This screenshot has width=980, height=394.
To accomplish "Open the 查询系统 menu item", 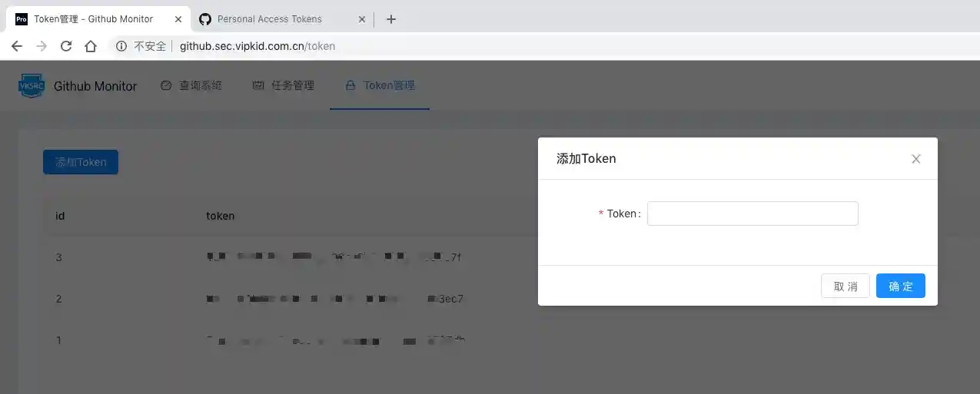I will pos(191,85).
